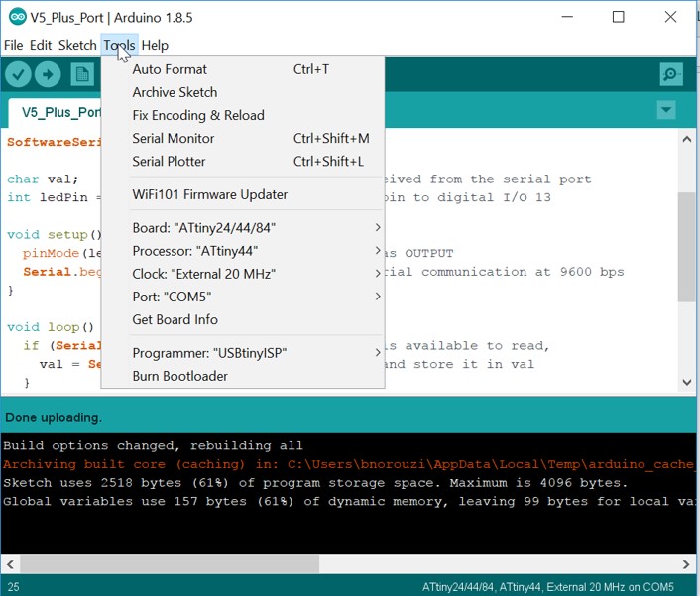Click 'and store it in val' comment

click(x=459, y=364)
